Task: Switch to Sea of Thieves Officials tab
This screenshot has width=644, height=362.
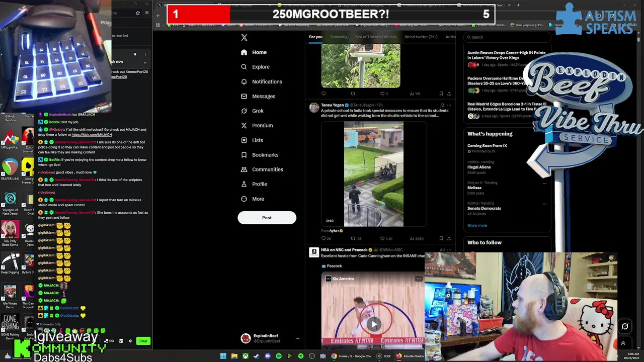Action: (x=376, y=37)
